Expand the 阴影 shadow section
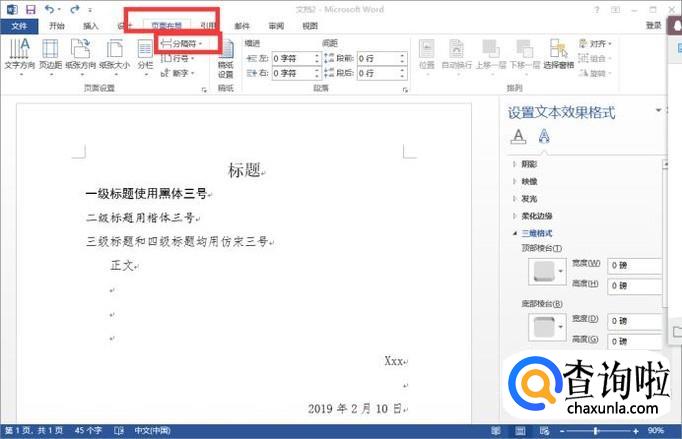 [x=525, y=164]
